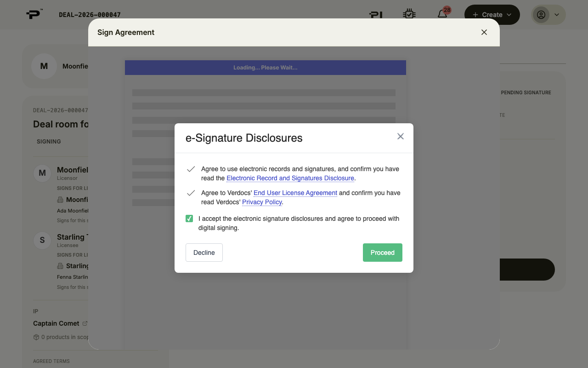Open the Create dropdown button
588x368 pixels.
(492, 15)
